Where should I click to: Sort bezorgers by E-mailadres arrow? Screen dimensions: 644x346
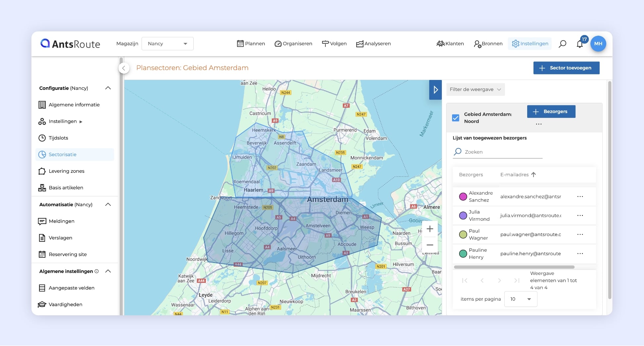click(x=533, y=174)
